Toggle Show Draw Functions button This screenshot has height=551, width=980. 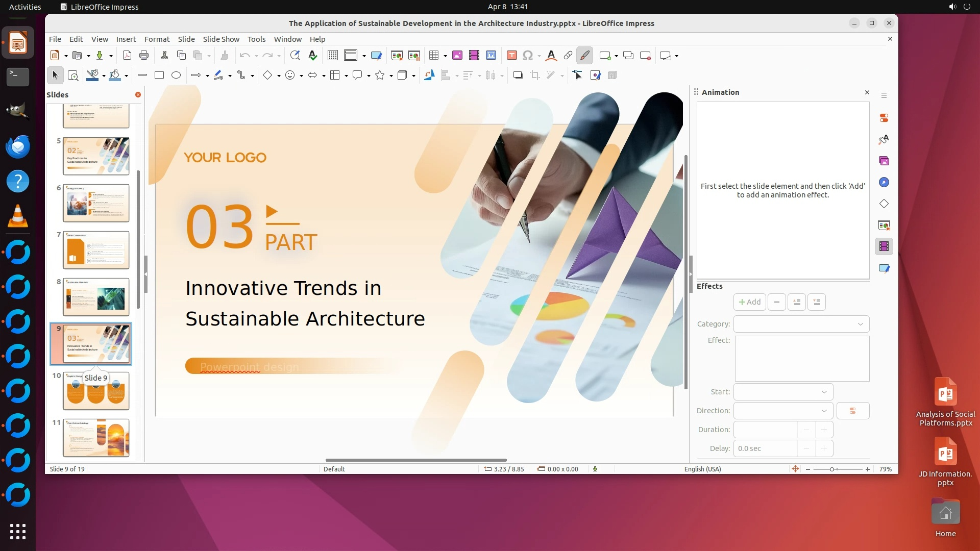(585, 56)
